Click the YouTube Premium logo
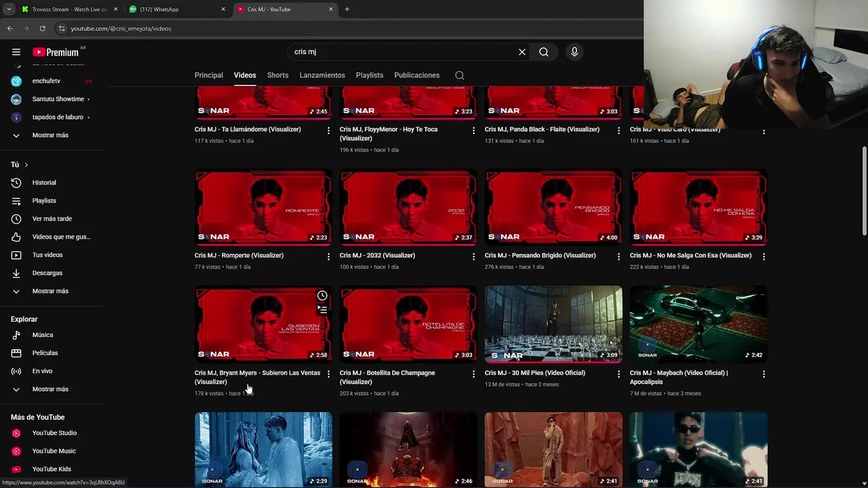 coord(56,52)
